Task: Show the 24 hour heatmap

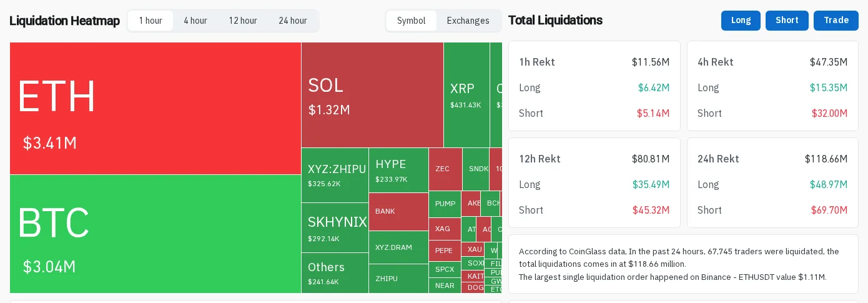Action: pyautogui.click(x=293, y=21)
